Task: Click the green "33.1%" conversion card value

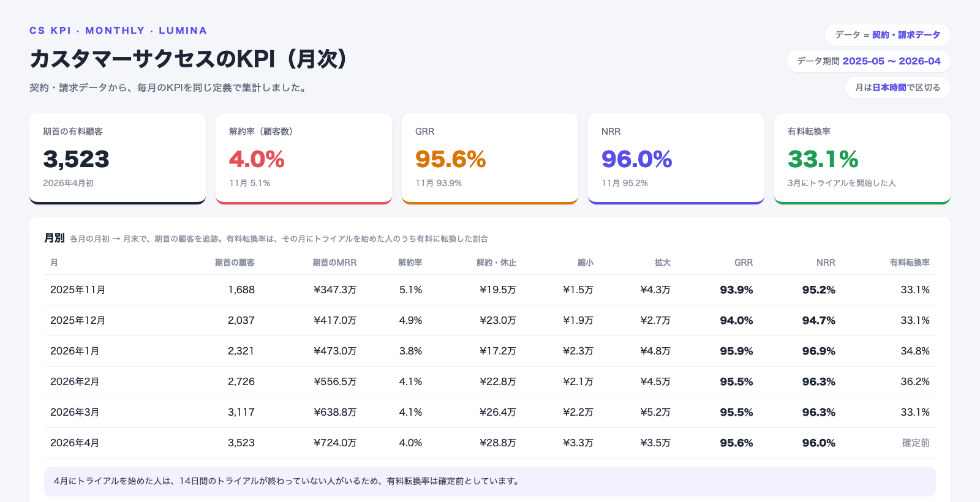Action: [823, 159]
